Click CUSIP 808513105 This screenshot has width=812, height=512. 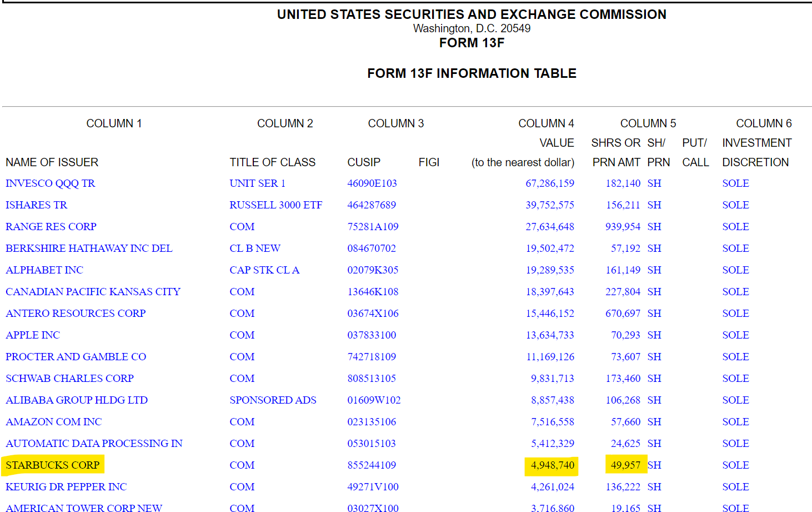click(372, 379)
